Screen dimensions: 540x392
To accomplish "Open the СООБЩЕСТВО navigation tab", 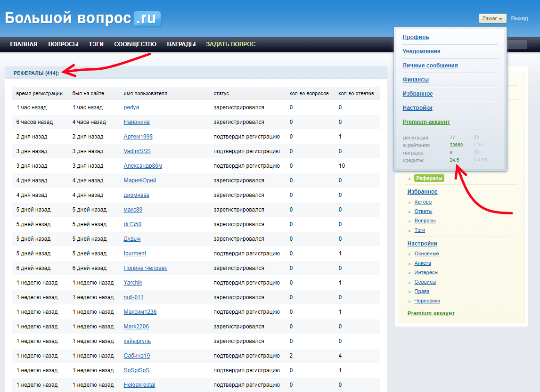I will pos(135,44).
